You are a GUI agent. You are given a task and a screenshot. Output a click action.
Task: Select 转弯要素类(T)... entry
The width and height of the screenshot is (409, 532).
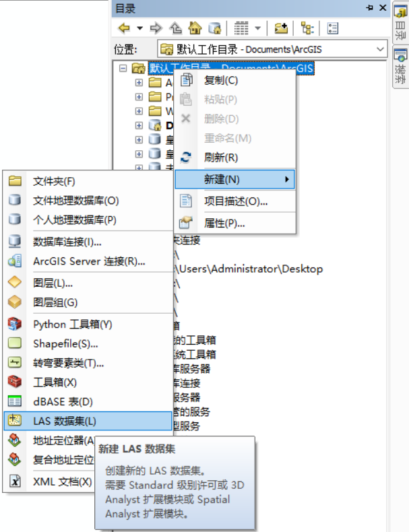pos(88,363)
